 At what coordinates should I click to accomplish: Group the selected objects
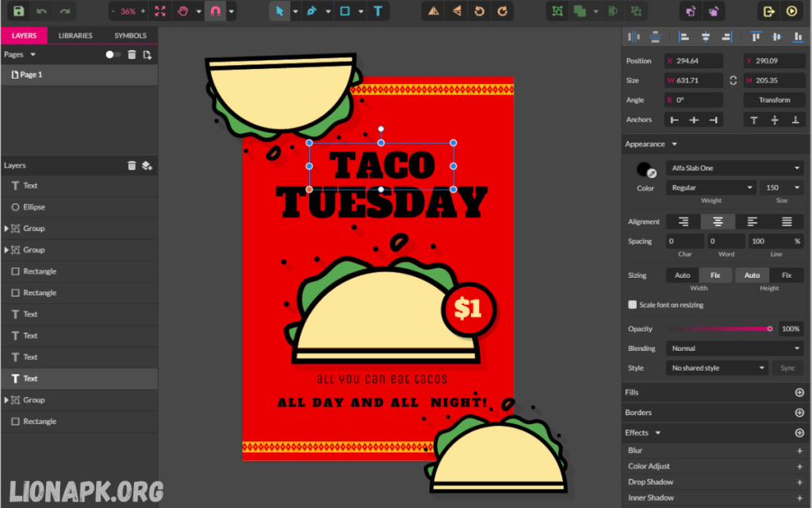click(557, 11)
